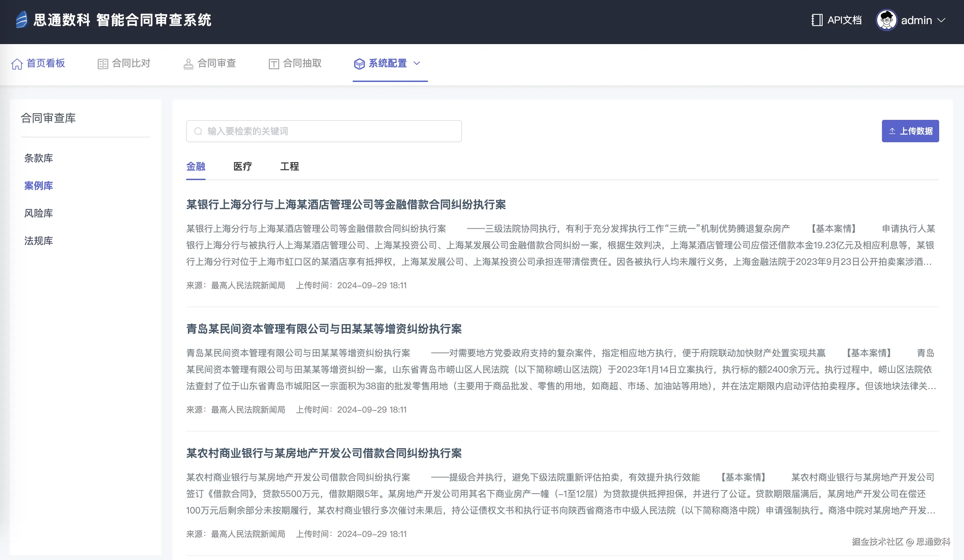Click the admin avatar picture
964x560 pixels.
coord(886,20)
